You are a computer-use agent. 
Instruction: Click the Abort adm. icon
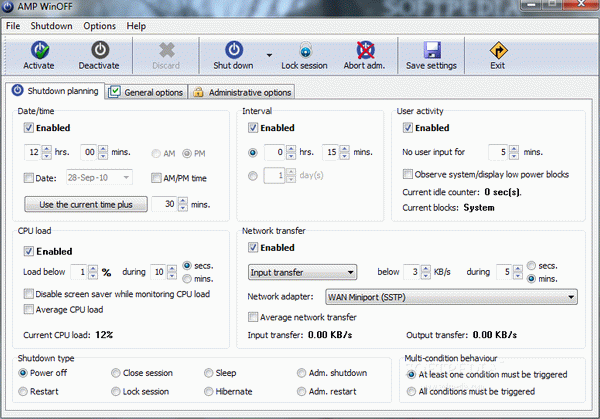(365, 50)
